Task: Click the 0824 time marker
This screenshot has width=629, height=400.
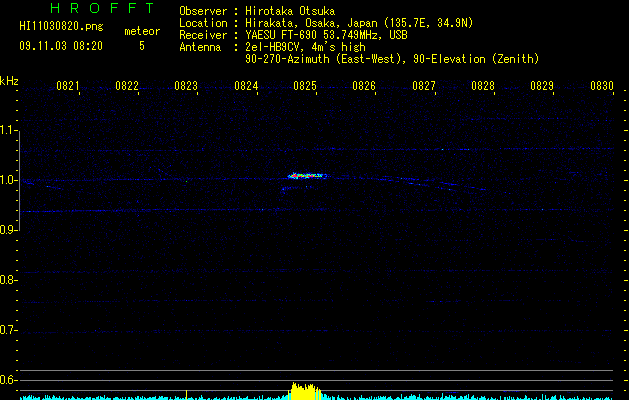Action: coord(246,86)
